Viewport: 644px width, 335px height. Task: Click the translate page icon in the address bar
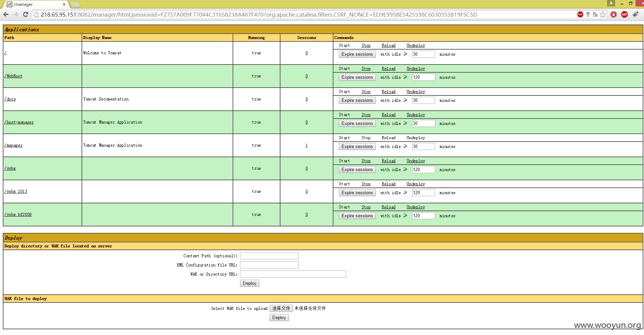(595, 14)
